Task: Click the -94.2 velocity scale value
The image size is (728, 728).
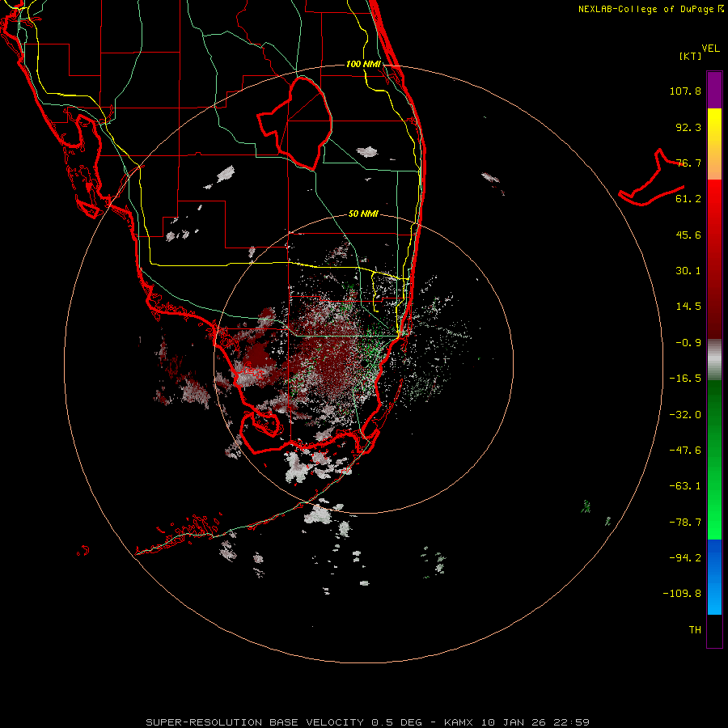Action: point(685,558)
